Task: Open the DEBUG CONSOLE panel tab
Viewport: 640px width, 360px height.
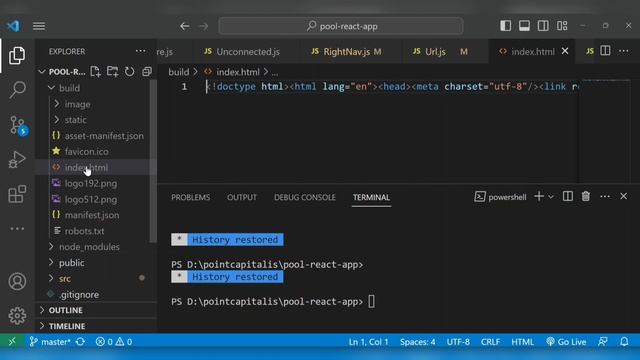Action: pyautogui.click(x=304, y=197)
